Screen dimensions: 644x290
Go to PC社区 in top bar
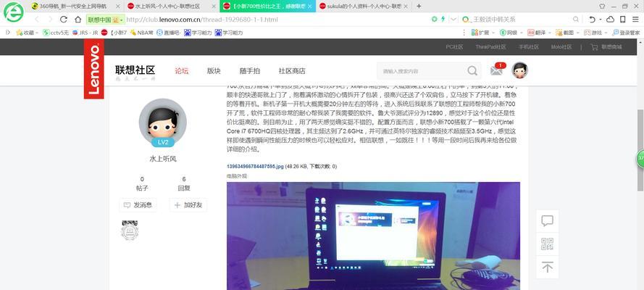(x=454, y=47)
